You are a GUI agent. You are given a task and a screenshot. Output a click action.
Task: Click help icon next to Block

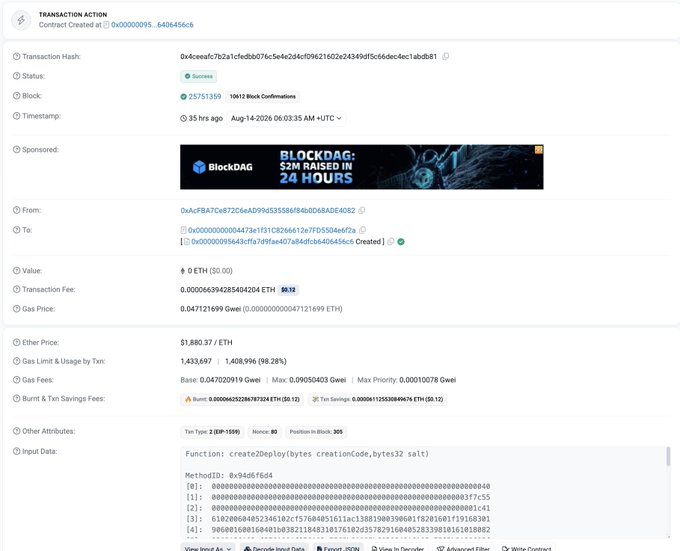(x=16, y=96)
